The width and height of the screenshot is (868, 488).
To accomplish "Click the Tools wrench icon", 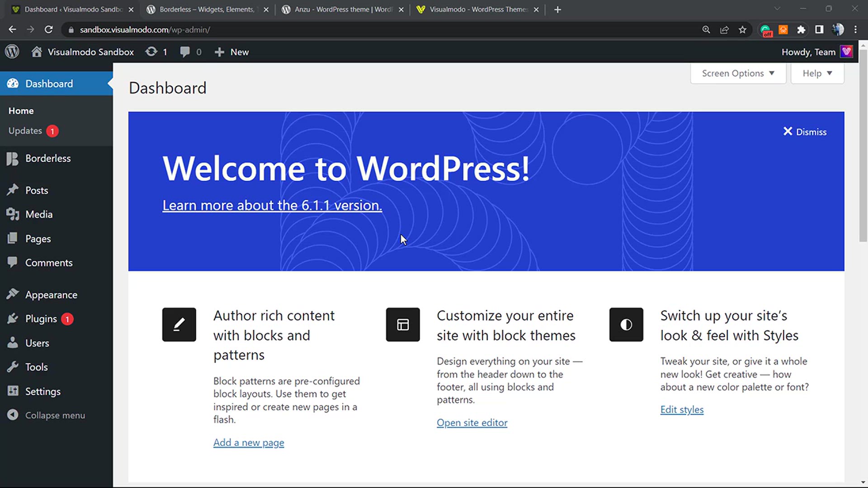I will (13, 367).
